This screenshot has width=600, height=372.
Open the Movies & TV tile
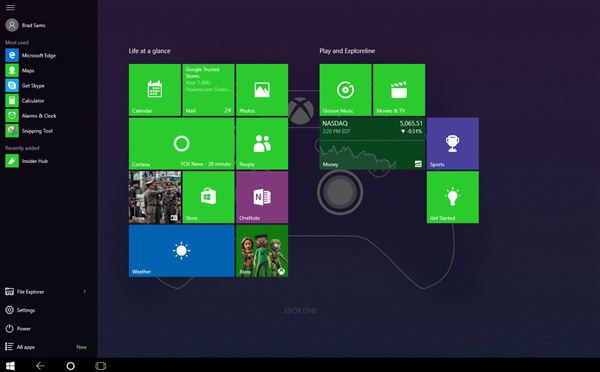[399, 90]
